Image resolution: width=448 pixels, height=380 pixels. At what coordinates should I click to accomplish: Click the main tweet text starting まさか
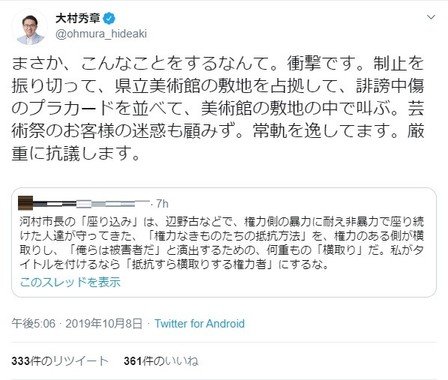(x=218, y=108)
